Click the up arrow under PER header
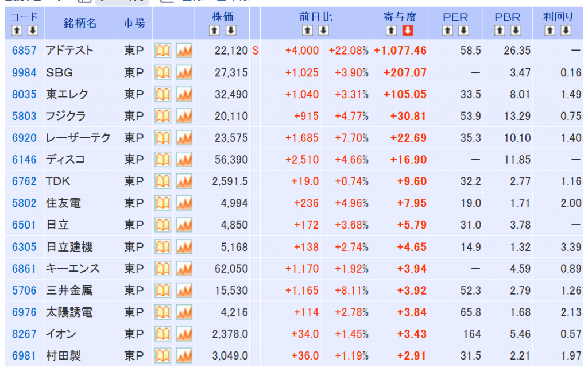 point(449,30)
